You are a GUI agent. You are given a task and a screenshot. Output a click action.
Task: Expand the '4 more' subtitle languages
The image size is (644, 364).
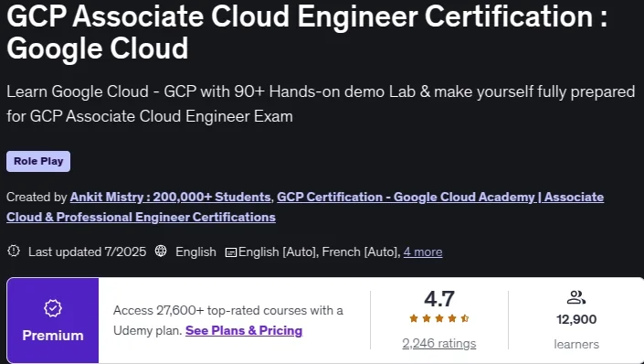pos(423,252)
